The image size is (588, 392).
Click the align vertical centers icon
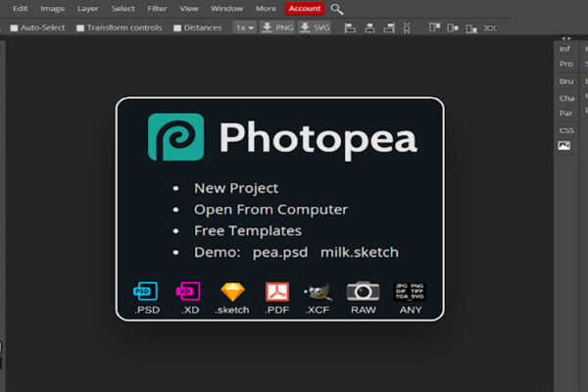453,27
